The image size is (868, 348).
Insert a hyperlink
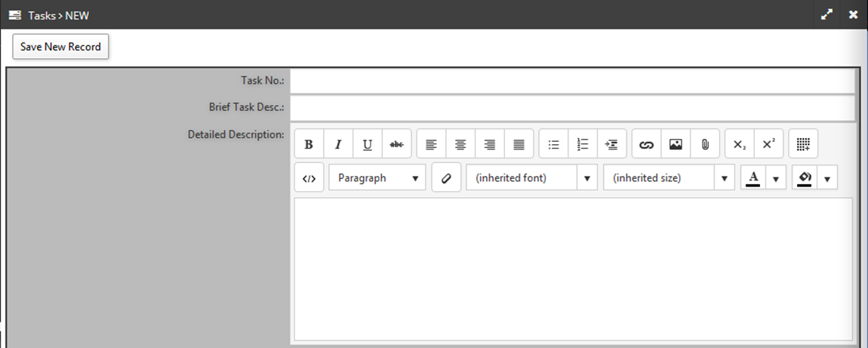647,144
